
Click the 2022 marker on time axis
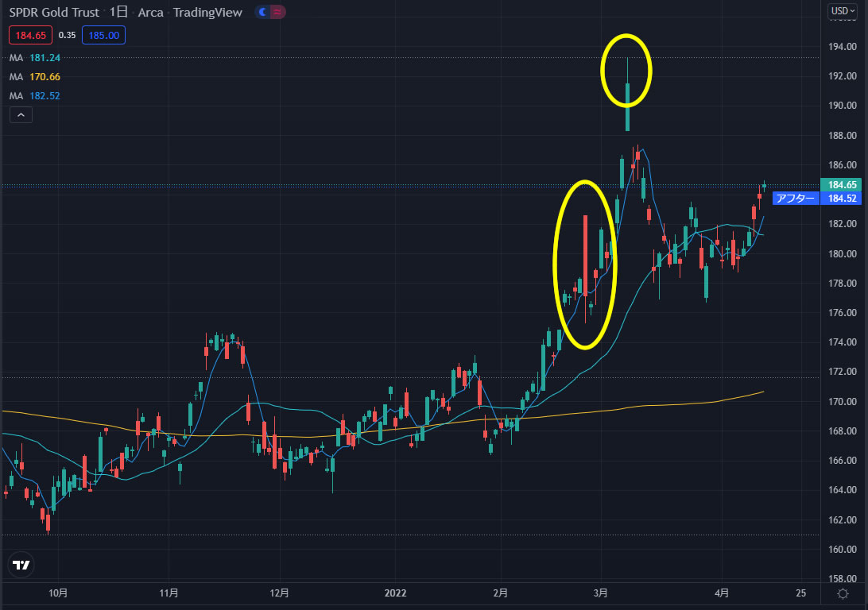[396, 593]
